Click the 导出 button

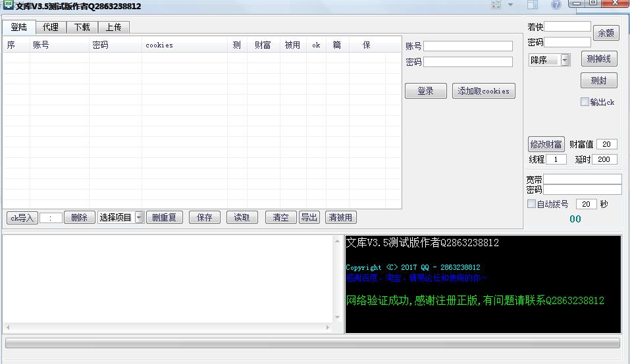pos(309,217)
